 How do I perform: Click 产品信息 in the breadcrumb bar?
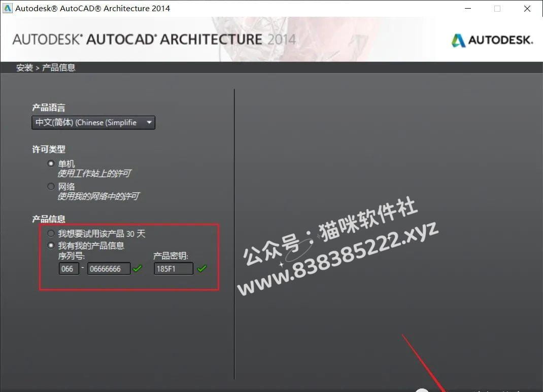click(x=58, y=67)
